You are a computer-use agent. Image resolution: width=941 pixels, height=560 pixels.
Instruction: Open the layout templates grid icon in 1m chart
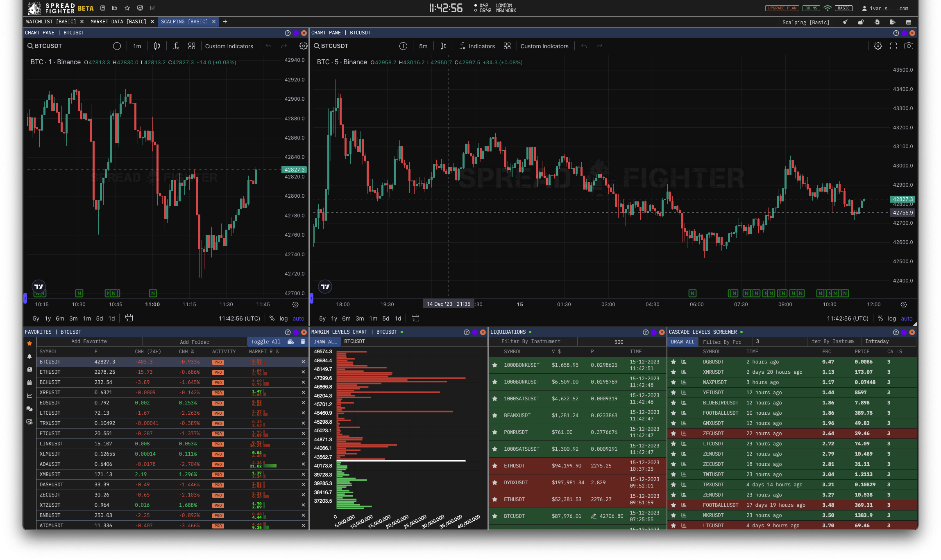191,46
